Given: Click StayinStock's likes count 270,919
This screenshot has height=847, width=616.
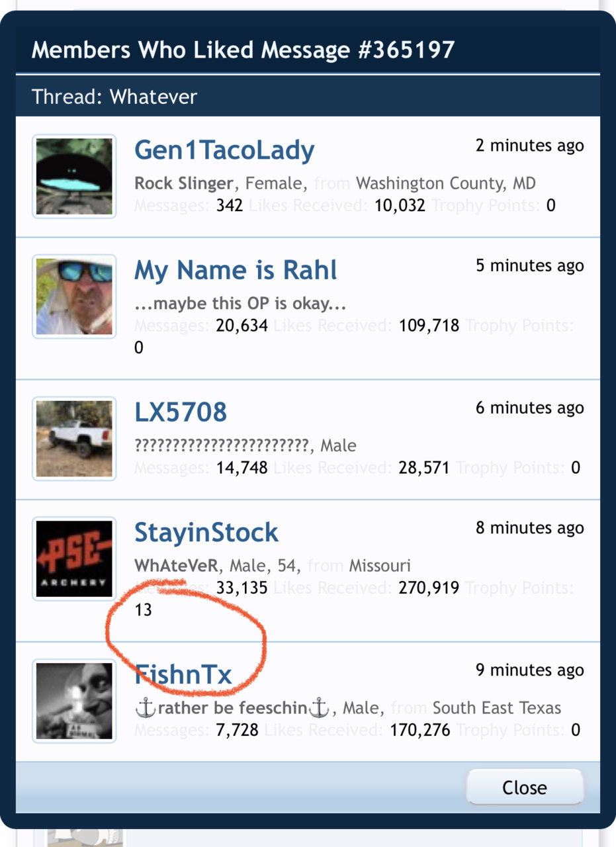Looking at the screenshot, I should [429, 588].
